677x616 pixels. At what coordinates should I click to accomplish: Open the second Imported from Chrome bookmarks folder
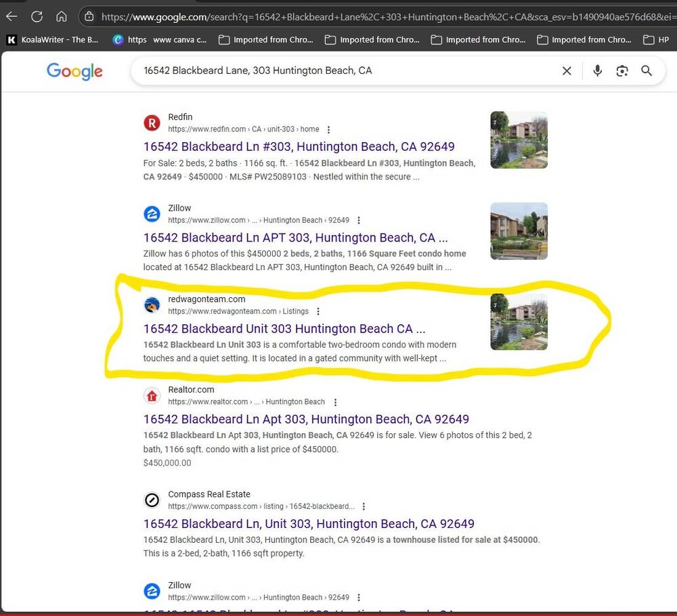pyautogui.click(x=372, y=40)
